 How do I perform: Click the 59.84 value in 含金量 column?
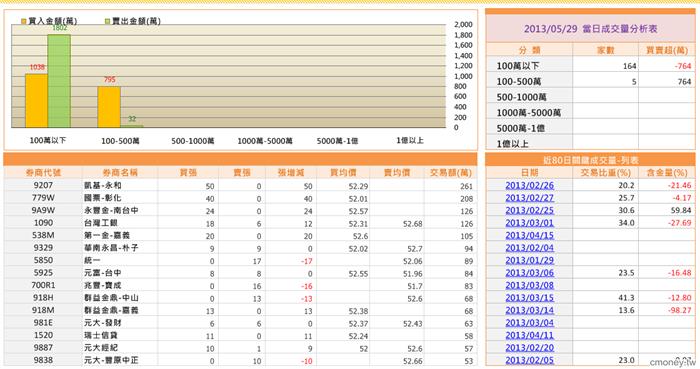[x=681, y=210]
